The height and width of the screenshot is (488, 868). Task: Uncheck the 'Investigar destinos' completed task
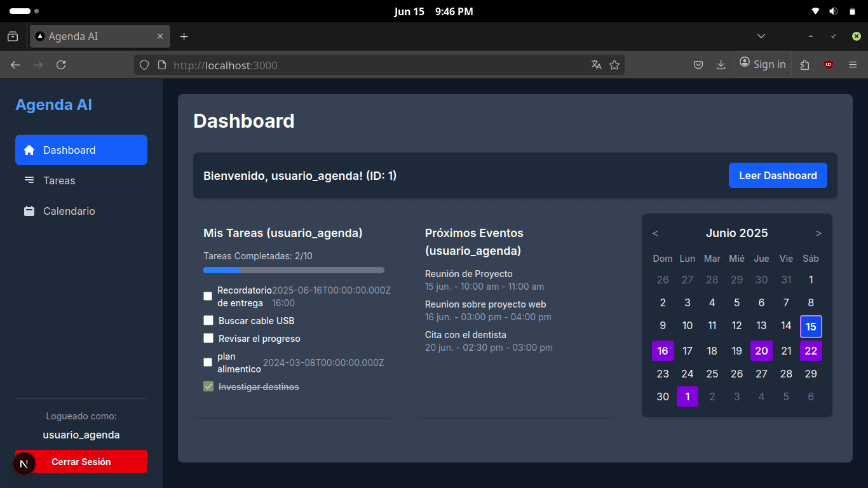pyautogui.click(x=208, y=386)
